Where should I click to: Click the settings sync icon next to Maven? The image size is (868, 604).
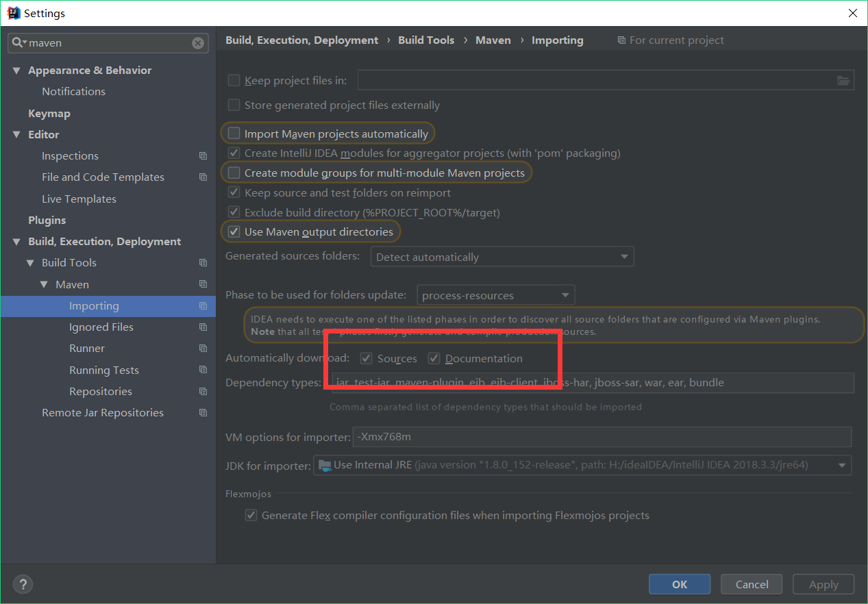pos(203,284)
